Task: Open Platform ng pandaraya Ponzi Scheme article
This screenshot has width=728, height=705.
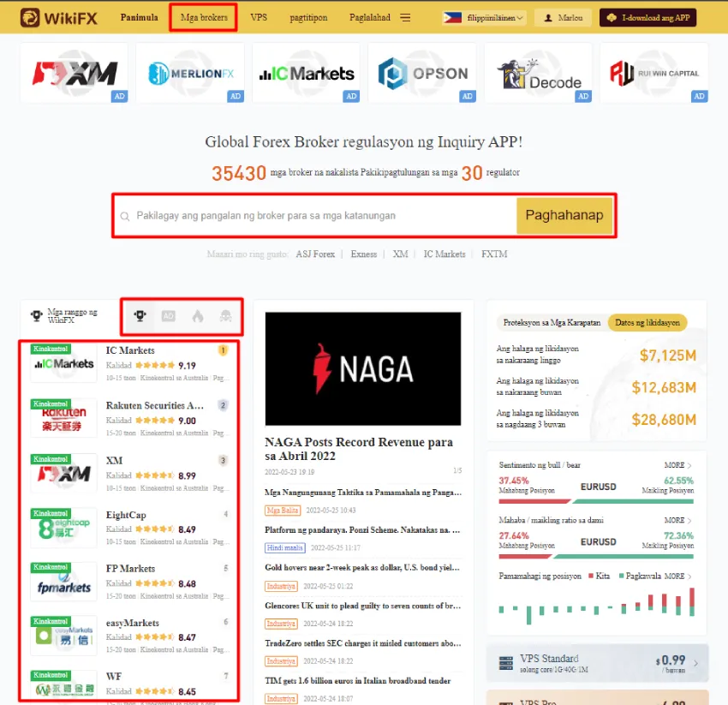Action: [x=362, y=530]
